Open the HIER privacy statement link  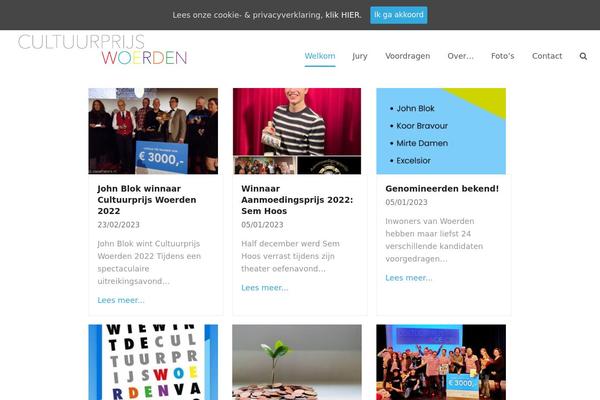click(x=351, y=15)
